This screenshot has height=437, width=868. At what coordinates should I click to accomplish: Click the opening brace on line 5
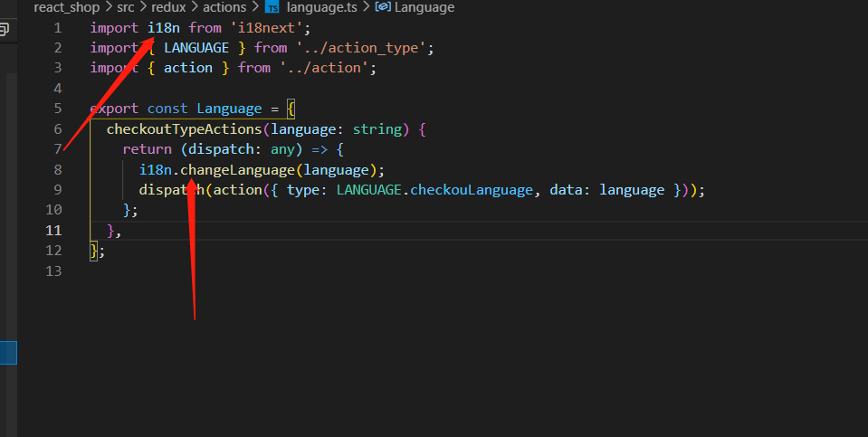291,109
